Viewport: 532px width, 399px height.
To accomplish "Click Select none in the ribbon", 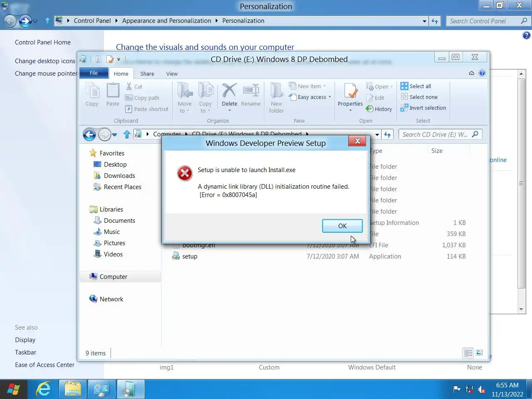I will pos(419,97).
